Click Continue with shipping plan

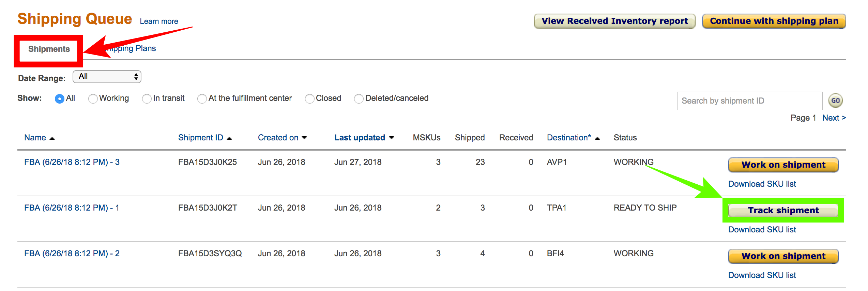(x=774, y=21)
